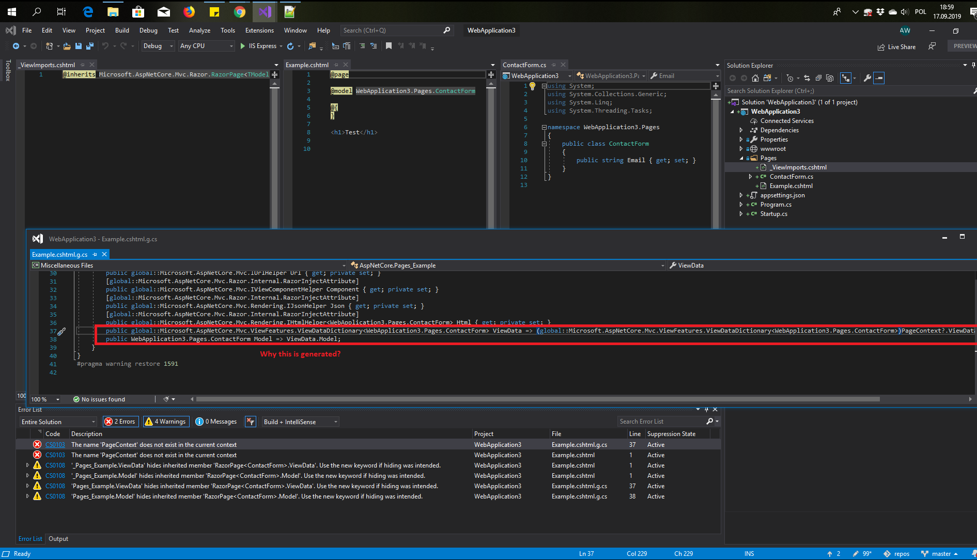Viewport: 977px width, 560px height.
Task: Collapse the Pages folder in Solution Explorer
Action: click(x=741, y=158)
